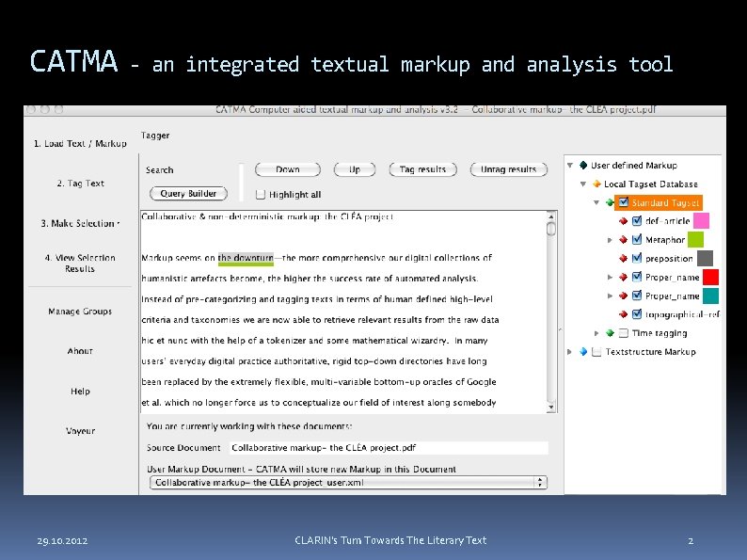Click the green diamond icon of Standard Tagset
Viewport: 747px width, 560px height.
tap(610, 202)
